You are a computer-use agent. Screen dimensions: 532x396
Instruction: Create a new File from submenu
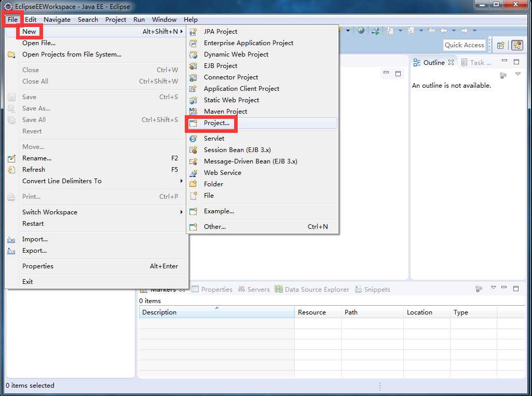[262, 196]
